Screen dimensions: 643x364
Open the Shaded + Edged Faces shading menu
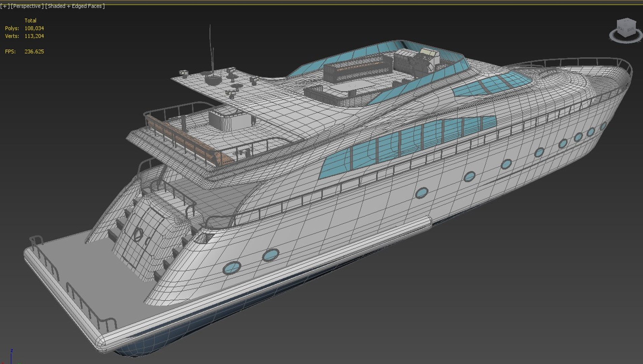[x=75, y=6]
